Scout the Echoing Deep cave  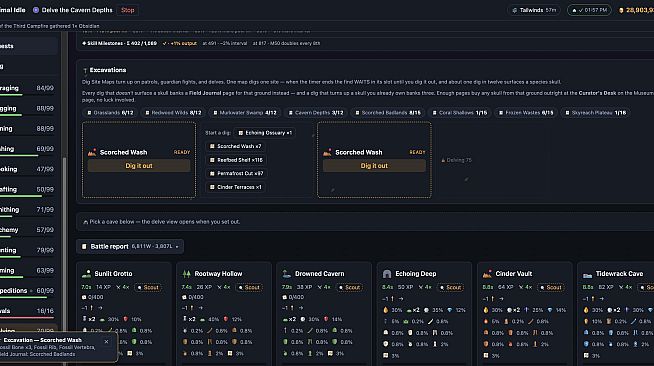tap(450, 288)
